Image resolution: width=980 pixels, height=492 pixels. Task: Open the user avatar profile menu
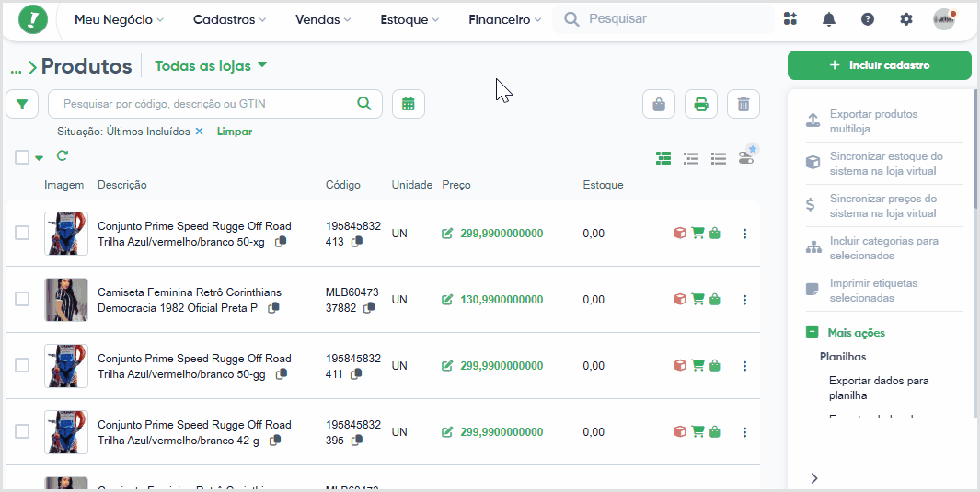coord(944,19)
